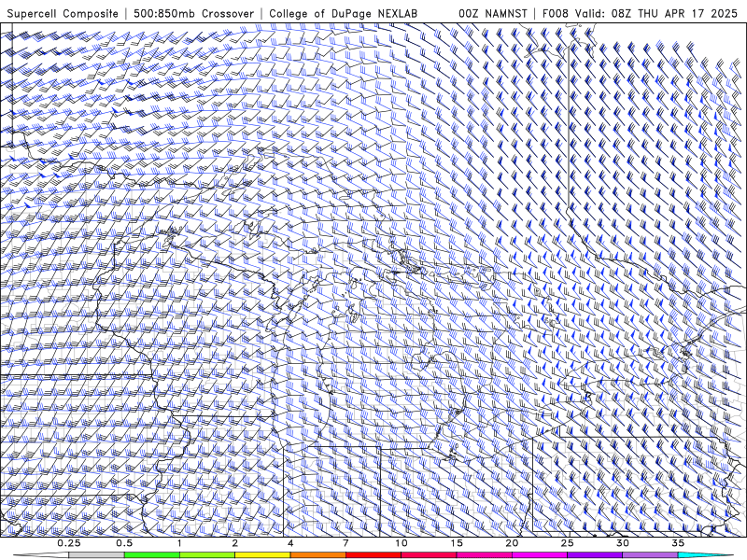Click the legend label 20
The width and height of the screenshot is (747, 560).
tap(512, 543)
